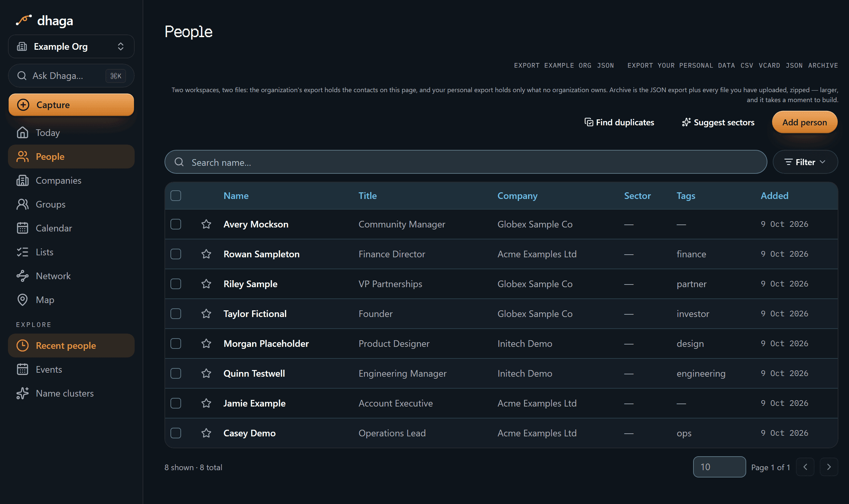849x504 pixels.
Task: Select all rows with header checkbox
Action: point(175,196)
